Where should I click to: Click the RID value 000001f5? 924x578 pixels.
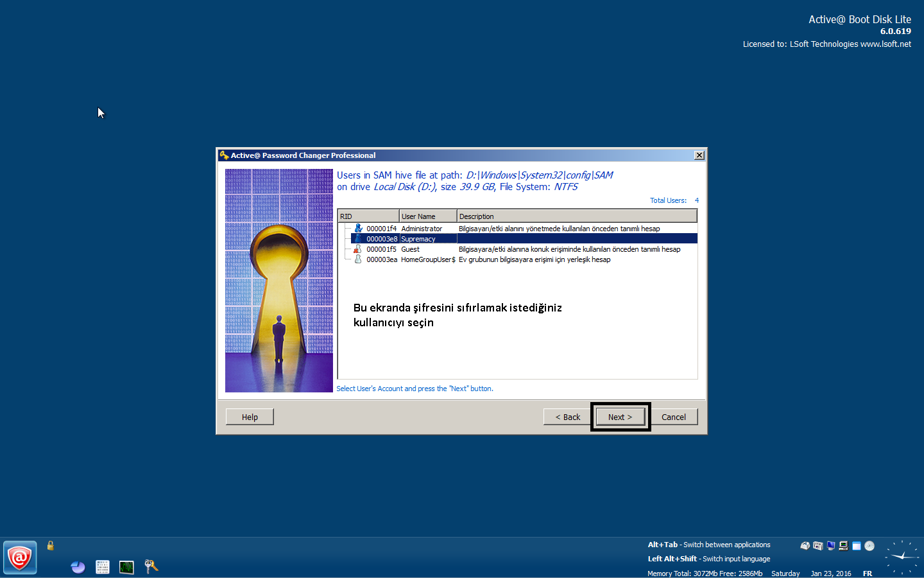click(x=382, y=249)
